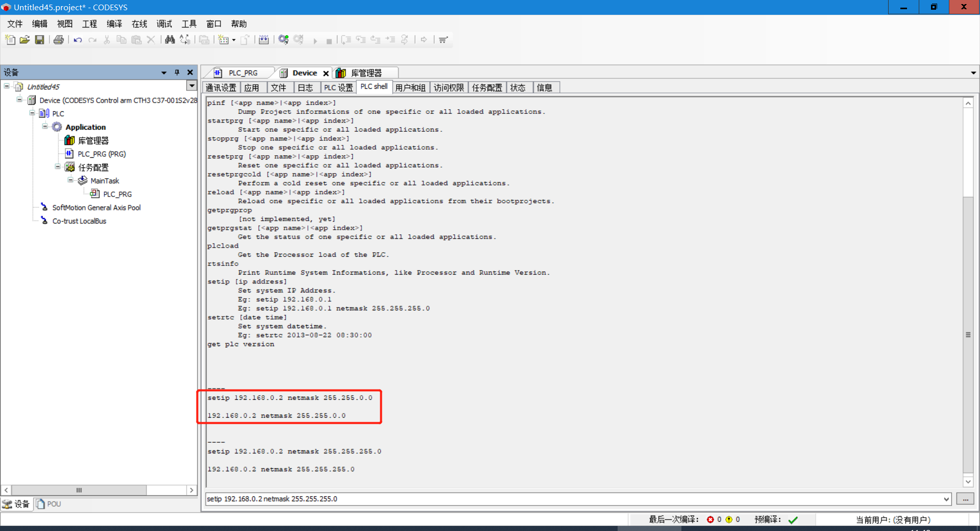Close the devices panel

click(190, 73)
